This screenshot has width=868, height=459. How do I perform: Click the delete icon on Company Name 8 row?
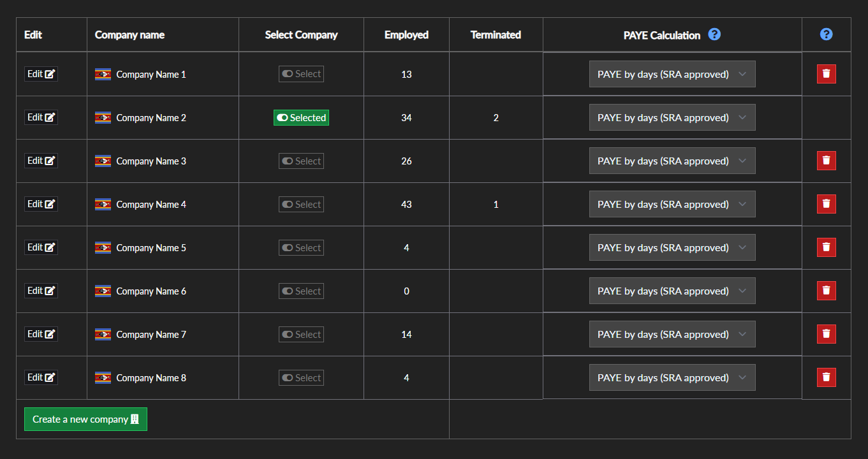(x=826, y=377)
